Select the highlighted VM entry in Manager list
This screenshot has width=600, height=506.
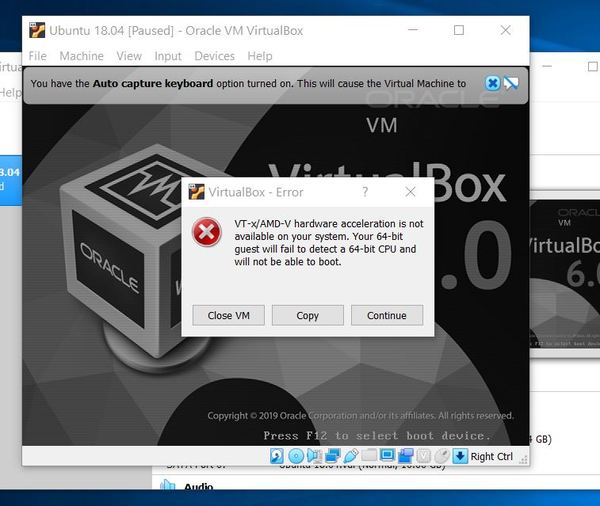[11, 180]
